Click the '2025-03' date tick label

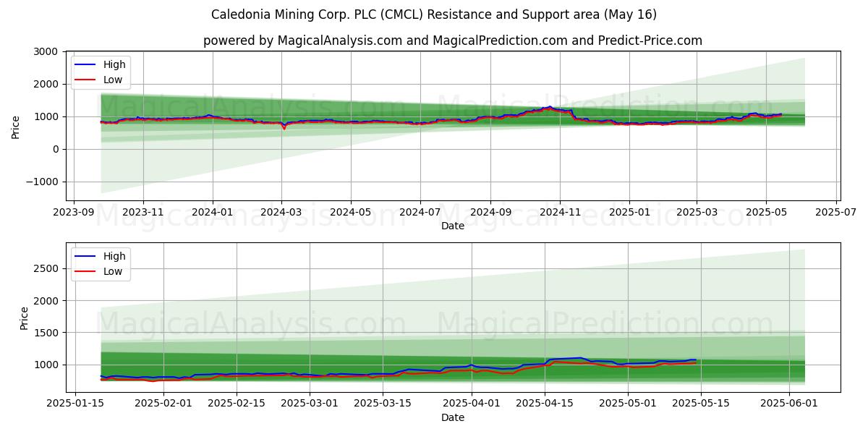coord(695,213)
